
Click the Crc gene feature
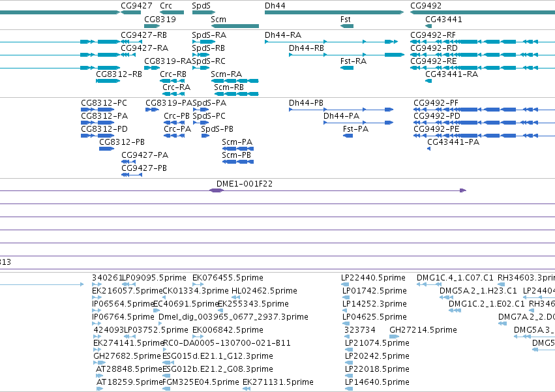(x=172, y=12)
